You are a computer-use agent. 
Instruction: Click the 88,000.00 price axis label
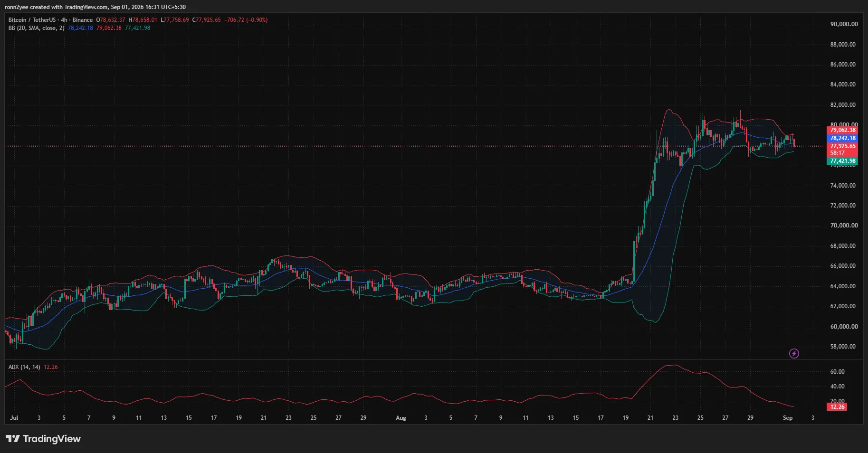click(x=843, y=45)
